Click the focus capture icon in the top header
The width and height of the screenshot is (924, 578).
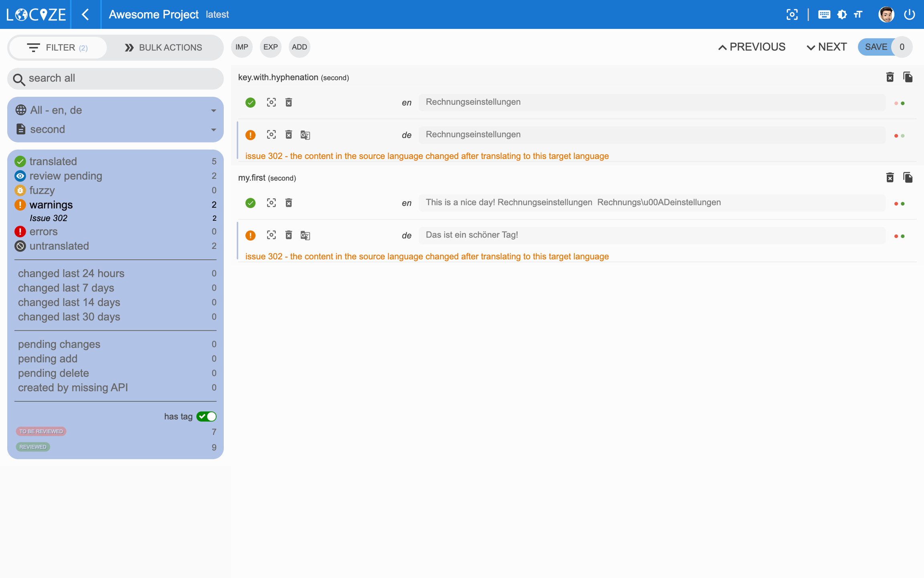click(x=792, y=14)
